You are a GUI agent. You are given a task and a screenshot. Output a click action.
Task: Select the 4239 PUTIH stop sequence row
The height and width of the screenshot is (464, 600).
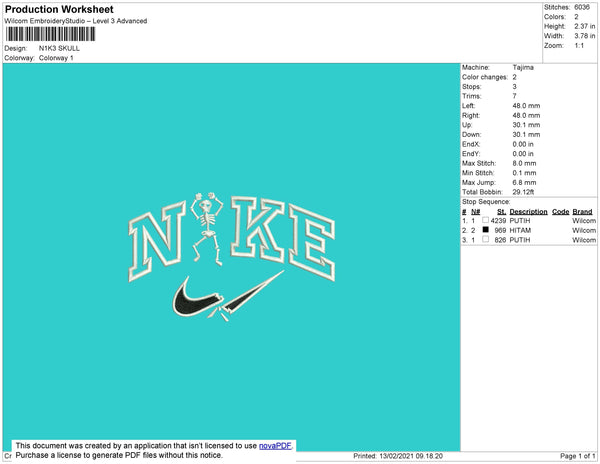tap(530, 220)
